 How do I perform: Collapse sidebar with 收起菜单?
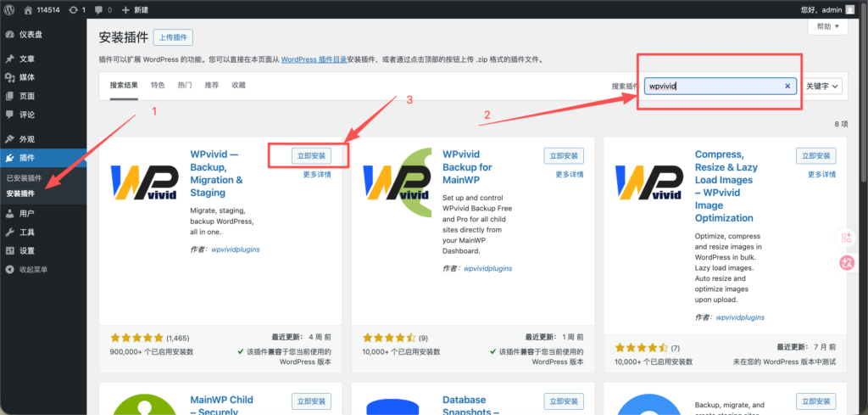click(26, 269)
